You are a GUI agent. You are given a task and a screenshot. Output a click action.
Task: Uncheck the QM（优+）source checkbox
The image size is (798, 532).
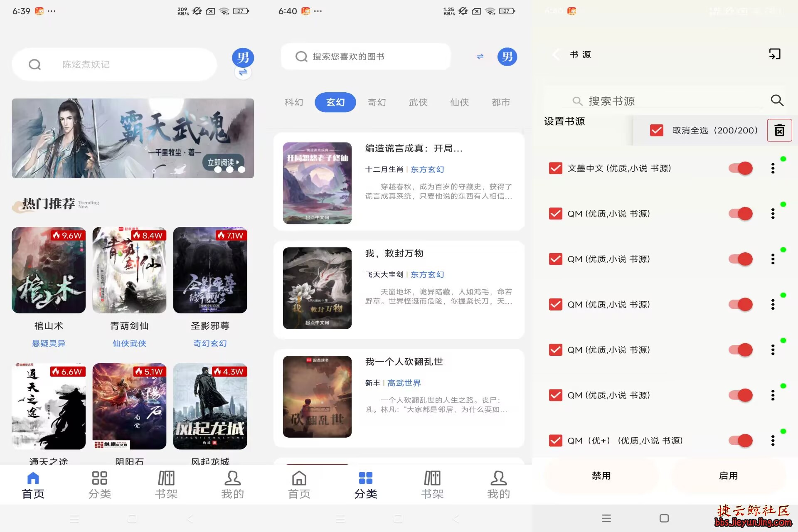coord(556,441)
